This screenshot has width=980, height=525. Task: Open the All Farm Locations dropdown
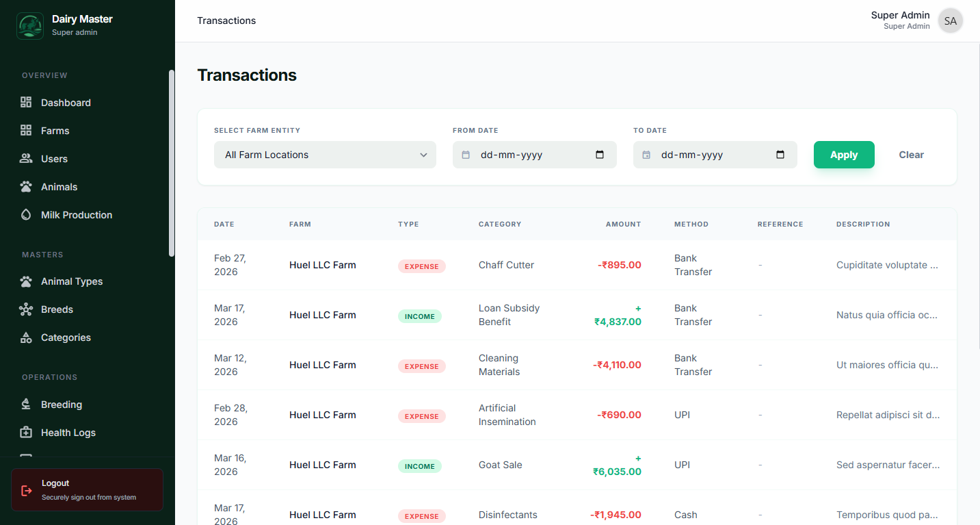click(325, 155)
